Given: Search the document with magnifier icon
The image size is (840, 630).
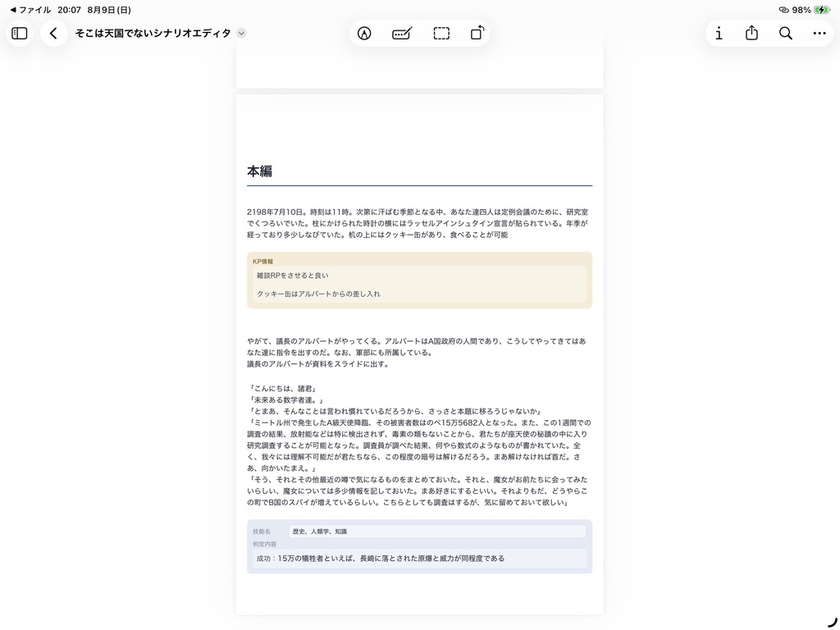Looking at the screenshot, I should click(x=785, y=33).
